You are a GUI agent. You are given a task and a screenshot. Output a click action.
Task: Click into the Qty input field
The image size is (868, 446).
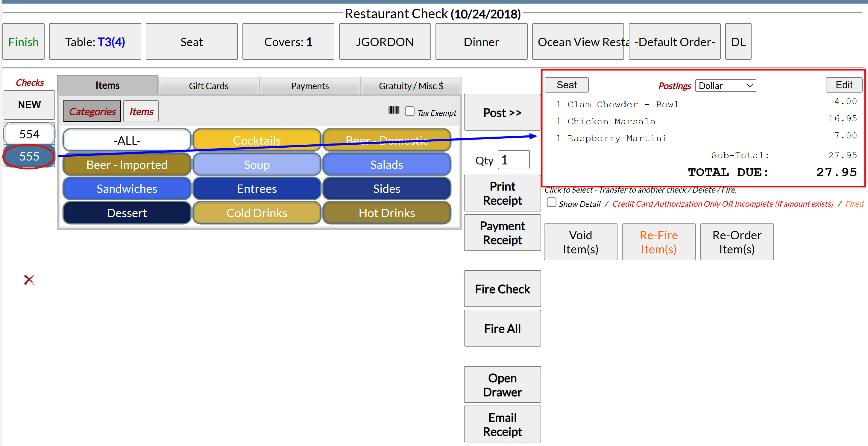[514, 160]
